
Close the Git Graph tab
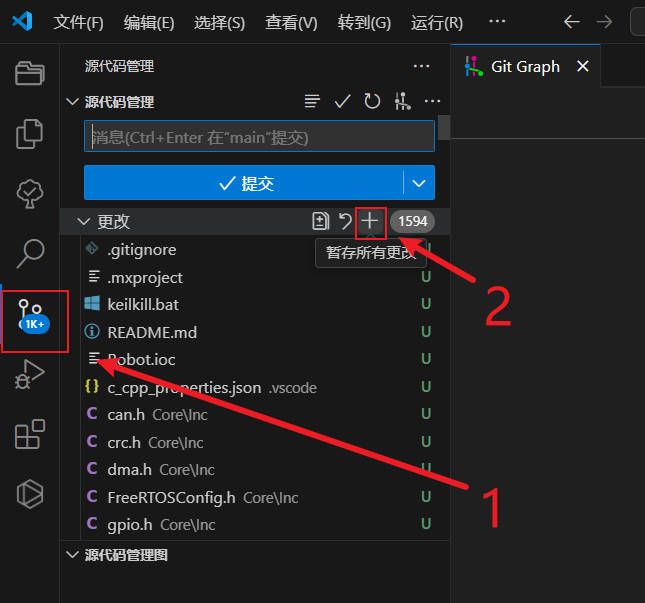pyautogui.click(x=582, y=67)
